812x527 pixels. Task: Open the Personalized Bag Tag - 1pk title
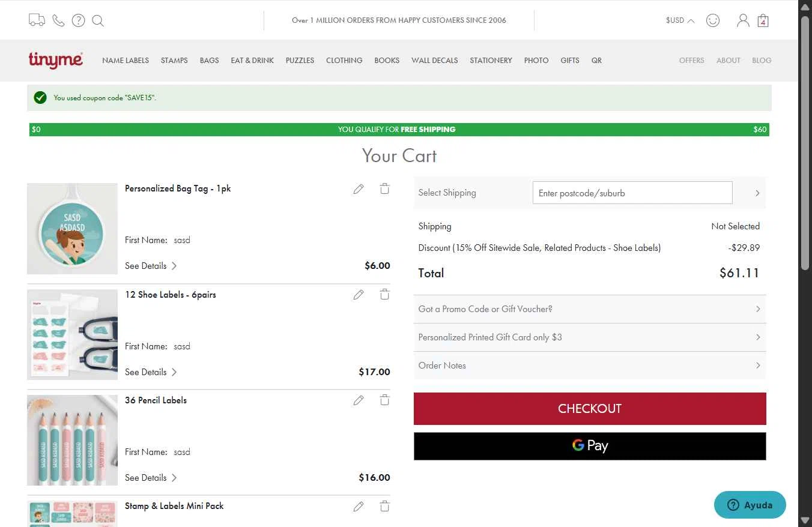pos(178,188)
